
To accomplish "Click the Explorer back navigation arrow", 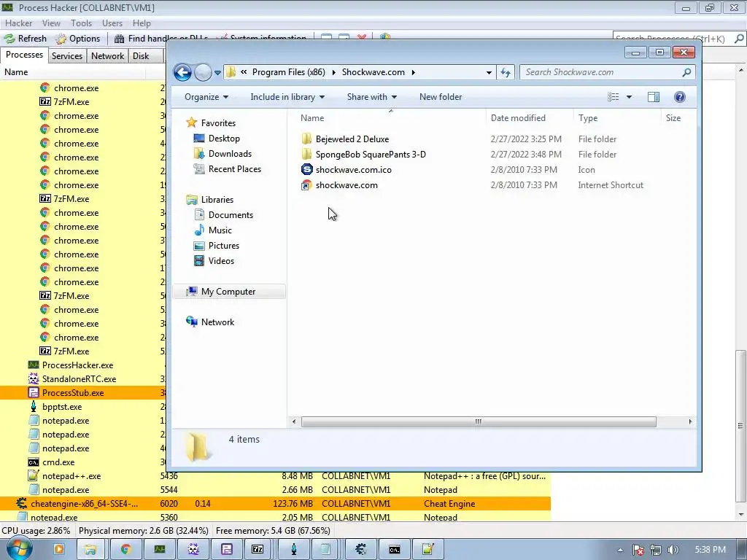I will coord(182,72).
